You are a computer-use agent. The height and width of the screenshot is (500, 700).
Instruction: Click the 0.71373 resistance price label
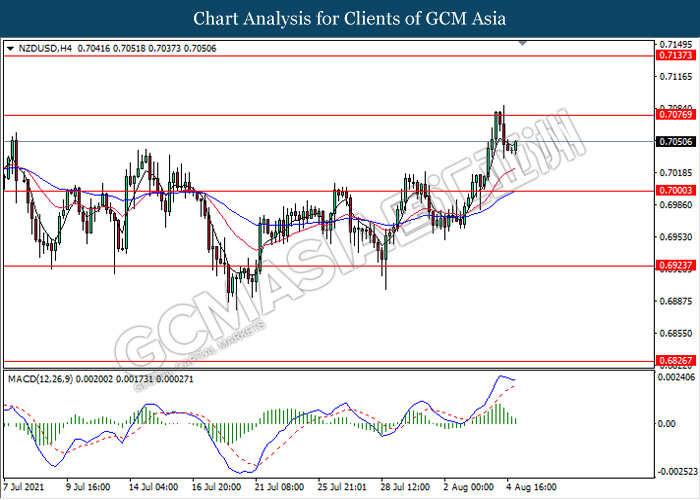coord(676,55)
